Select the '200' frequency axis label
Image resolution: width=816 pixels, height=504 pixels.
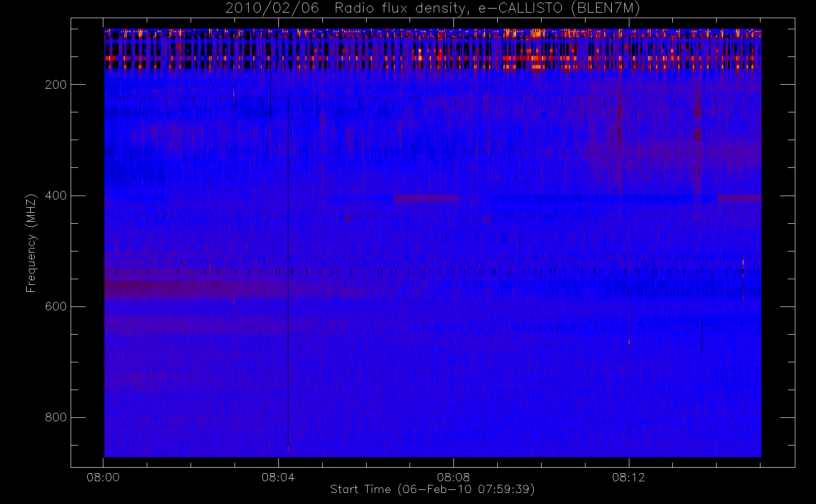click(x=55, y=85)
